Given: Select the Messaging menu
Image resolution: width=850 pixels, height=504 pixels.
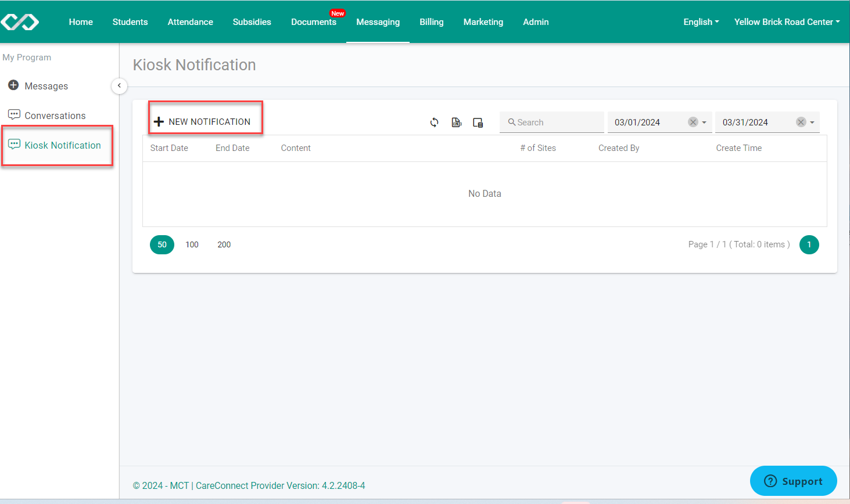Looking at the screenshot, I should [x=378, y=22].
